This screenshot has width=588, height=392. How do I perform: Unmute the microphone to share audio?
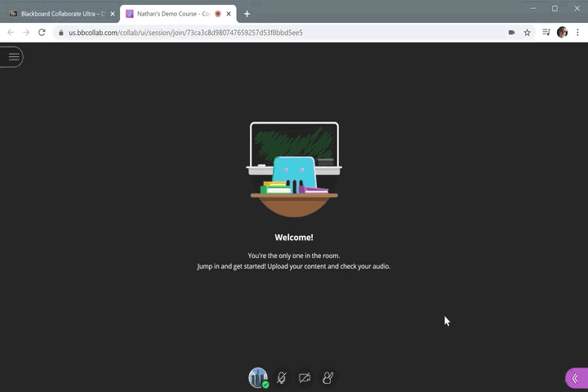(x=282, y=377)
